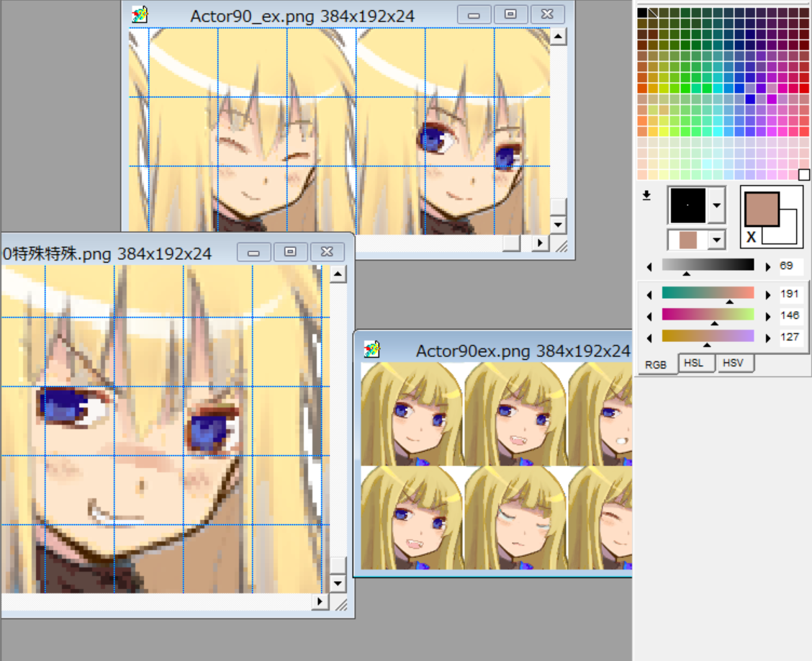Click the crying closed-eyes face in Actor90ex.png
The height and width of the screenshot is (661, 812).
pyautogui.click(x=516, y=518)
